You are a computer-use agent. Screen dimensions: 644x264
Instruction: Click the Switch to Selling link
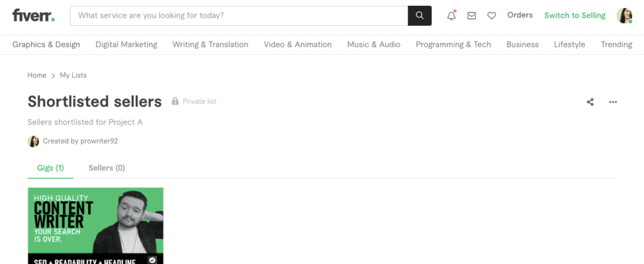[x=575, y=16]
